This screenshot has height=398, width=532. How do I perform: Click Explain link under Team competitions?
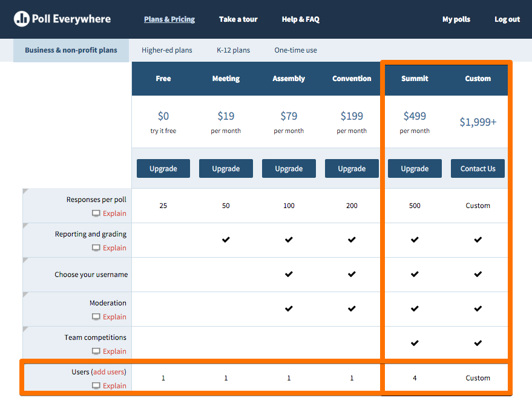114,351
